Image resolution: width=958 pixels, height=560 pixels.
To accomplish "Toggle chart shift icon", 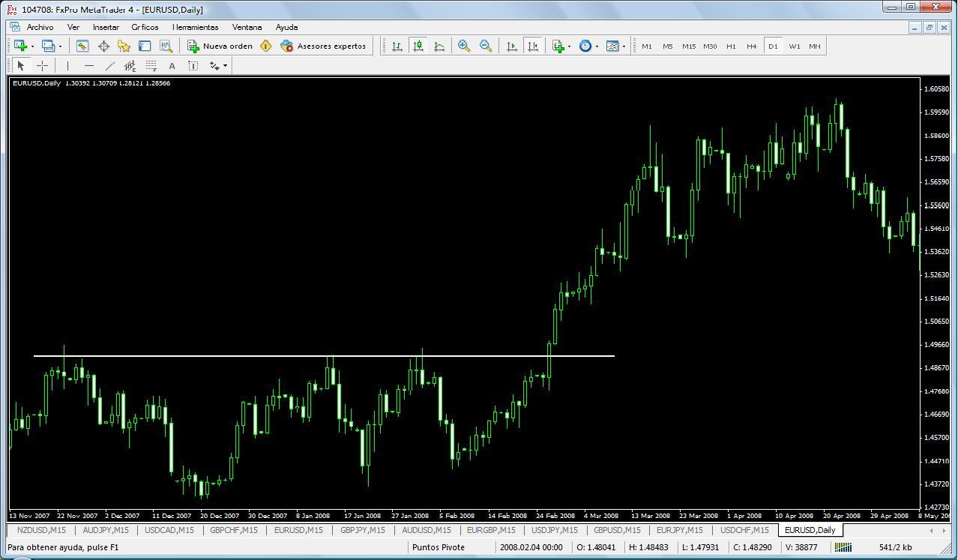I will (x=533, y=46).
